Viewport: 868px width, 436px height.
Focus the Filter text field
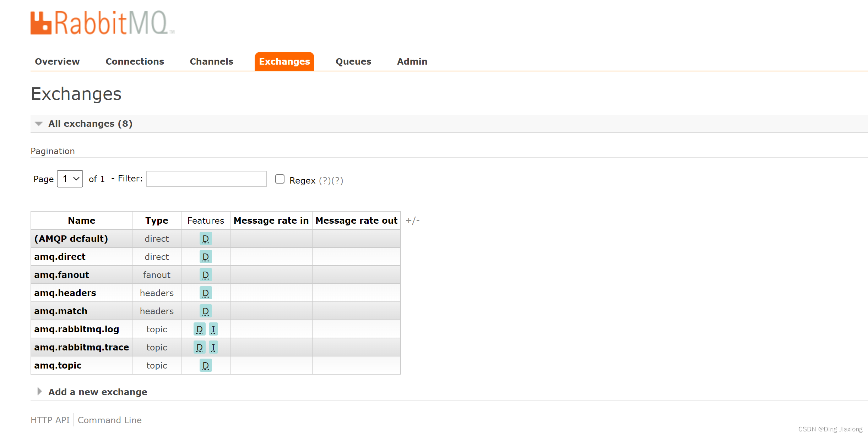tap(206, 179)
